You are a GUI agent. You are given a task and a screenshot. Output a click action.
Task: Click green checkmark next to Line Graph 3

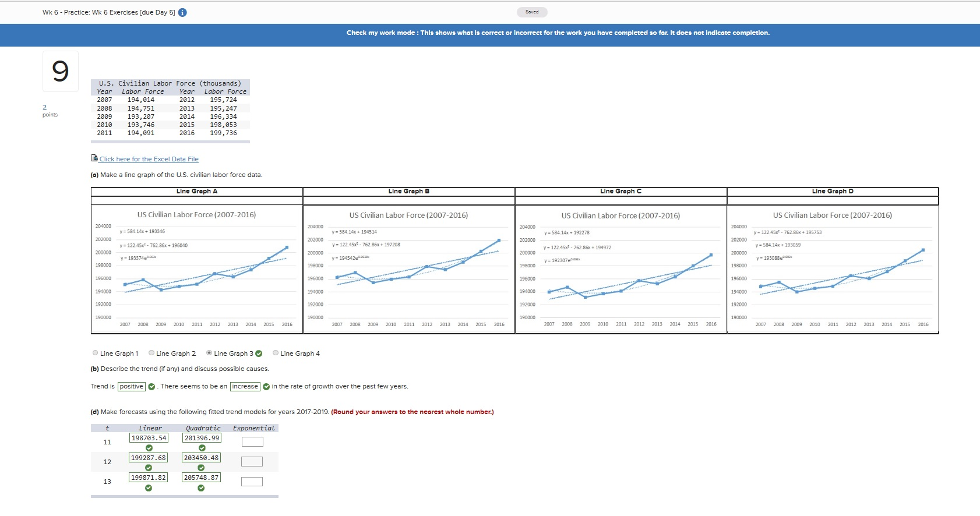click(259, 354)
